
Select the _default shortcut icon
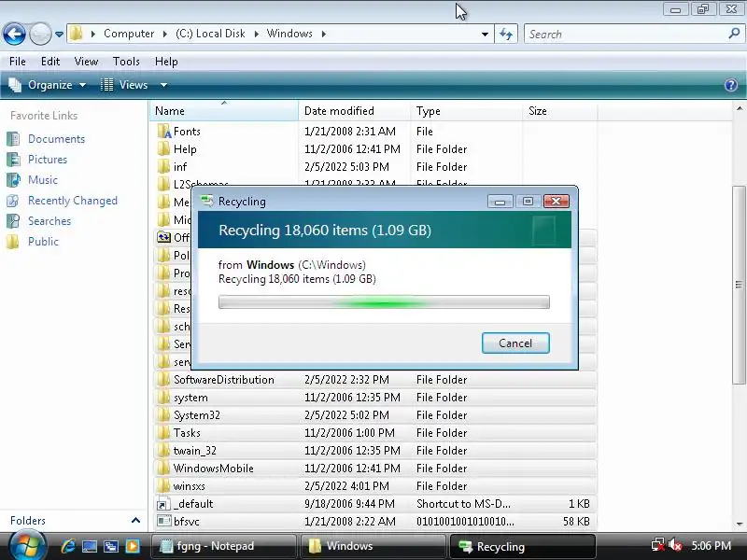pyautogui.click(x=164, y=504)
